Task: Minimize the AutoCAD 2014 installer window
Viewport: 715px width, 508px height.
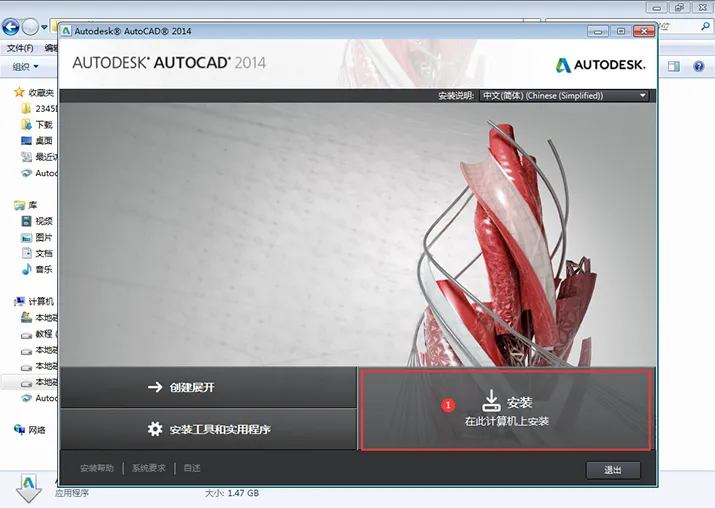Action: 598,31
